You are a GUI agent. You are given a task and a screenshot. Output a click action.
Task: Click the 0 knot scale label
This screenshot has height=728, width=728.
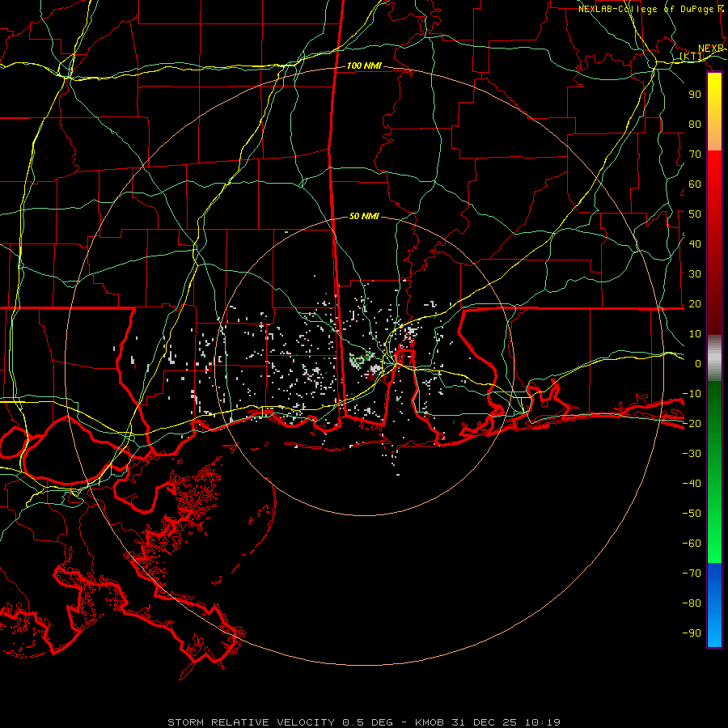pyautogui.click(x=698, y=363)
